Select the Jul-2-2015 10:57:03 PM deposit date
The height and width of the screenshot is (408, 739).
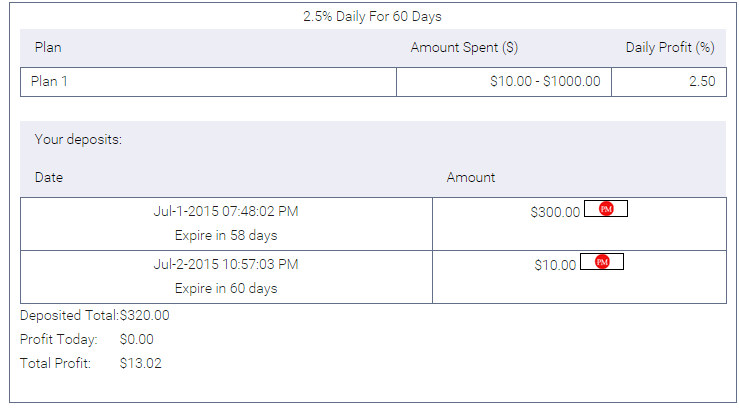[226, 265]
